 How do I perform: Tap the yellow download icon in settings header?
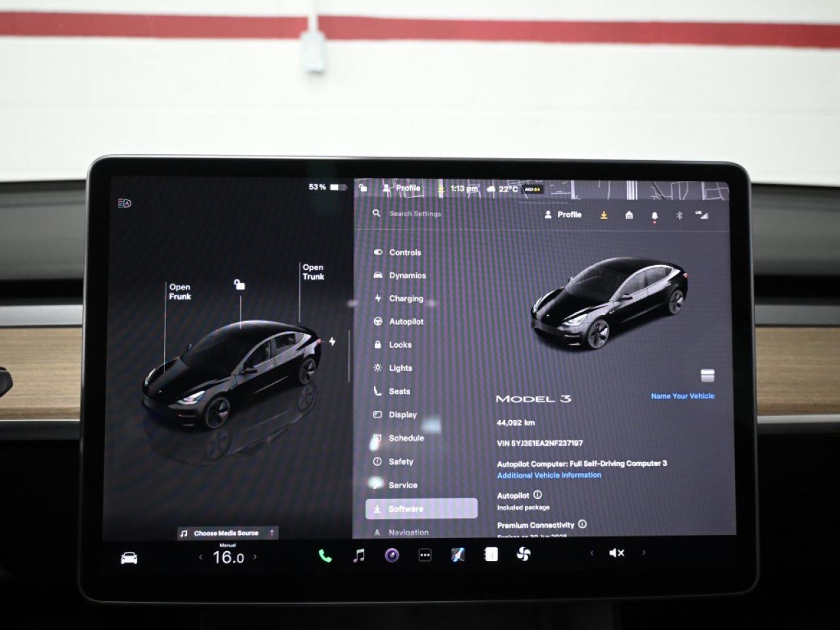604,215
